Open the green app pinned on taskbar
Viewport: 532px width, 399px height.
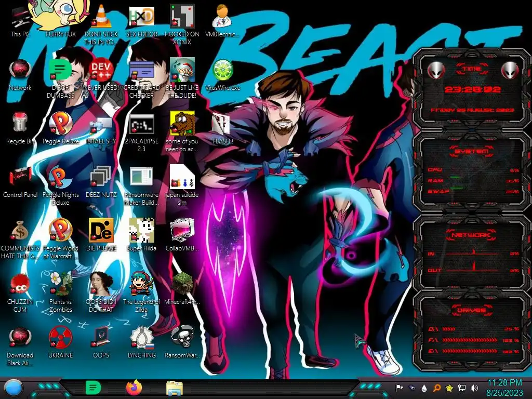94,388
